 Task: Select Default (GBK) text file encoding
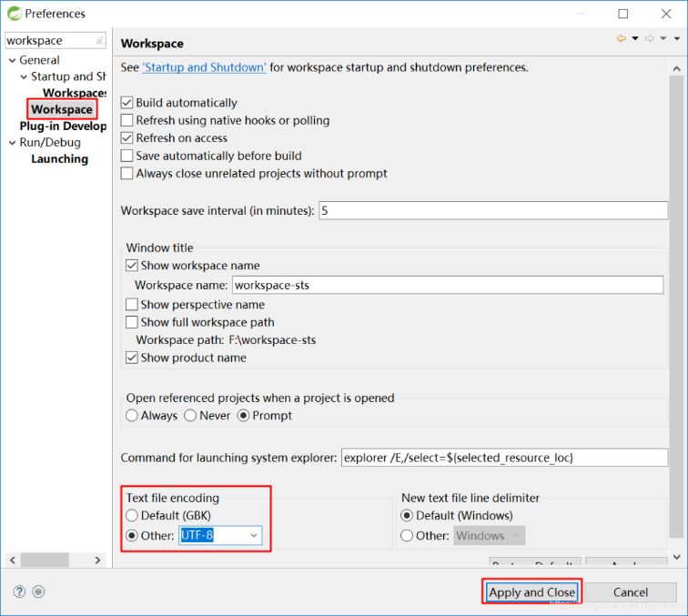(132, 515)
